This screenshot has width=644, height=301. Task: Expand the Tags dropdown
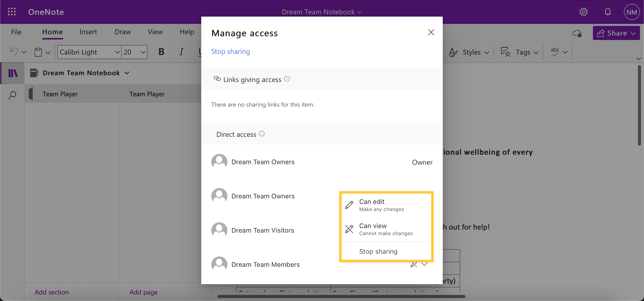point(536,53)
